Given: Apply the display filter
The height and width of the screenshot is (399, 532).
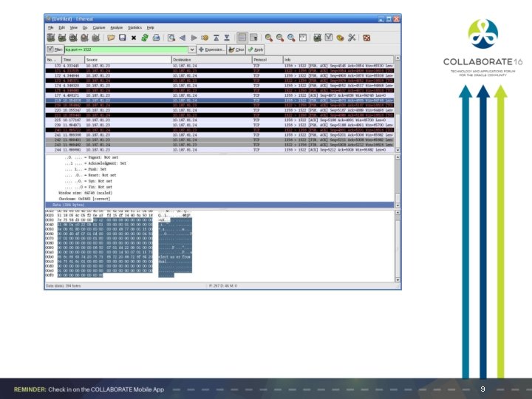Looking at the screenshot, I should coord(256,50).
